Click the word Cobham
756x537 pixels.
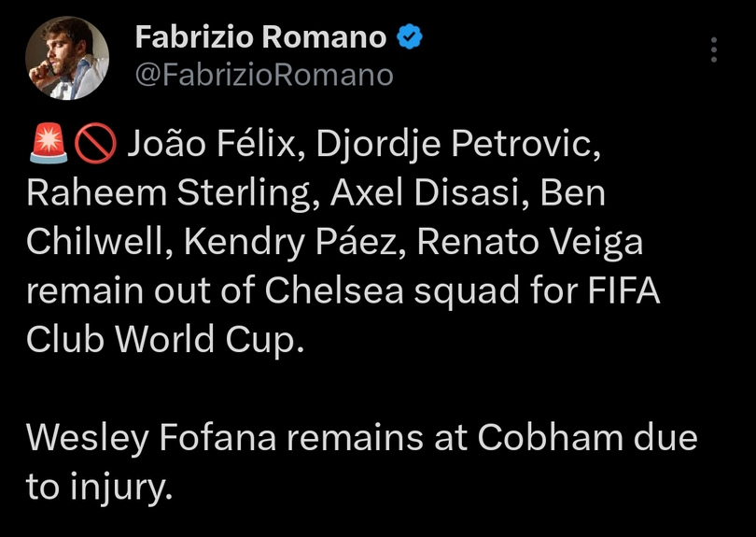click(x=550, y=437)
